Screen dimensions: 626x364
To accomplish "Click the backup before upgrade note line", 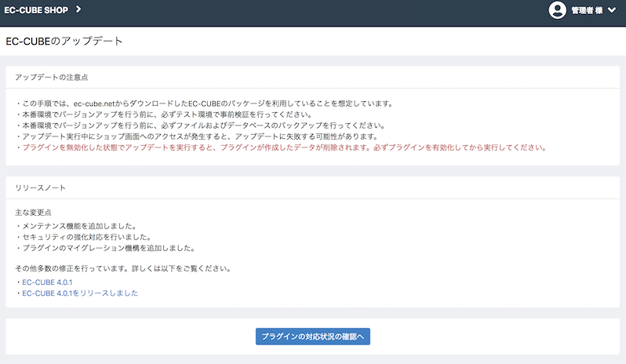I will (x=201, y=126).
